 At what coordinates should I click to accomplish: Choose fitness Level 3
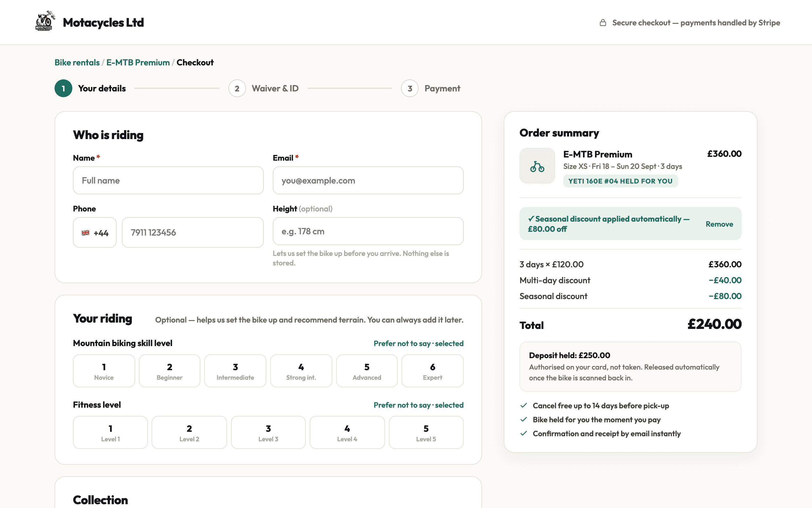pos(268,432)
